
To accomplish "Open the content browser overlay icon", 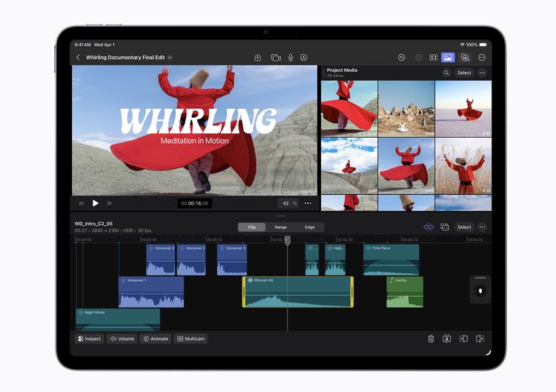I will coord(465,57).
